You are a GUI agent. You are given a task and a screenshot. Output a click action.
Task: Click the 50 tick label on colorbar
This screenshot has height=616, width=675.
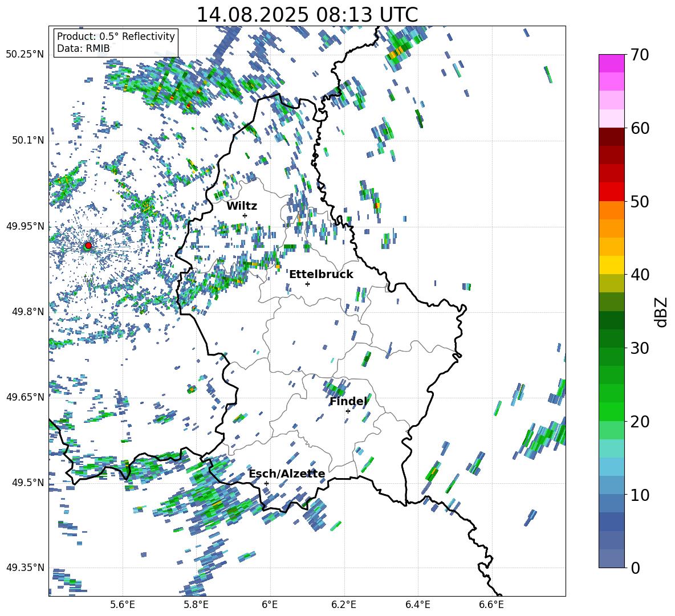click(639, 202)
